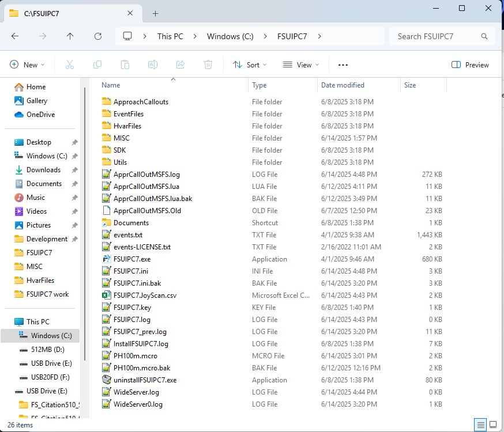Select the FSUIPC7.JoyScan.csv Excel icon
504x432 pixels.
tap(106, 295)
